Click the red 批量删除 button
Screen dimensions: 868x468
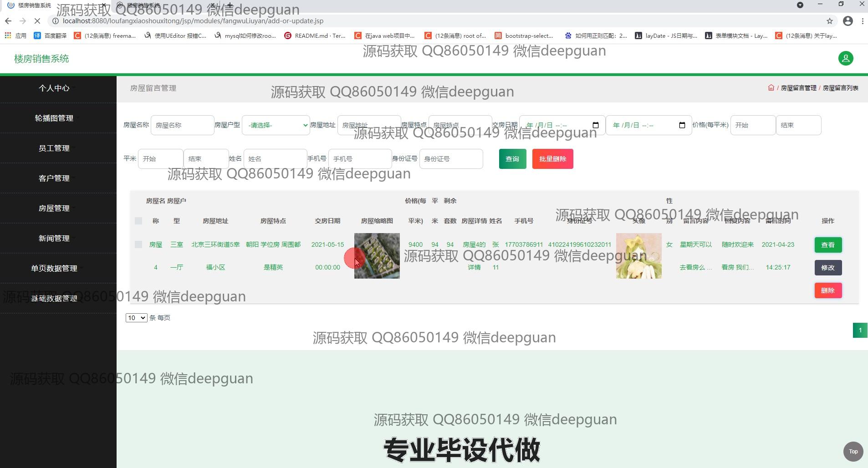pyautogui.click(x=552, y=159)
